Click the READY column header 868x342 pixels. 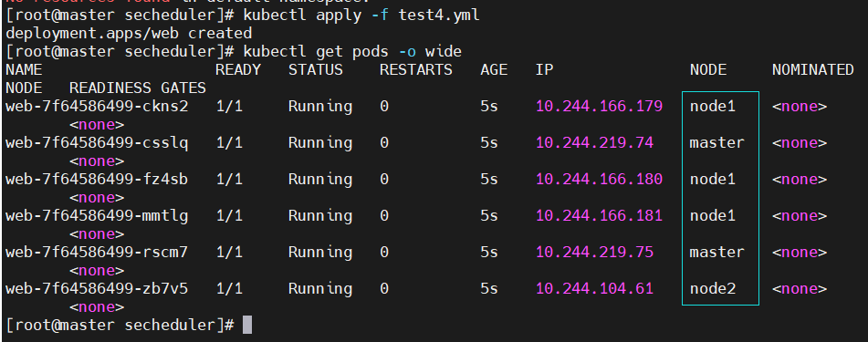pyautogui.click(x=238, y=69)
